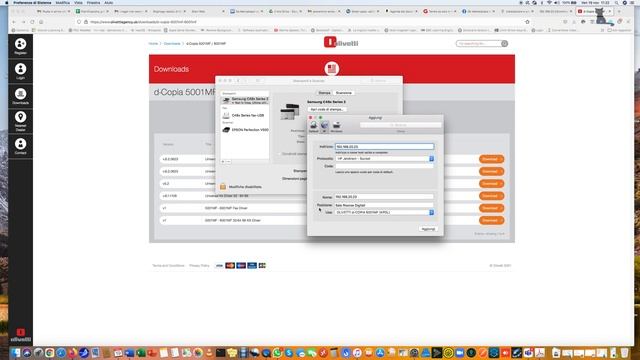Screen dimensions: 640x360
Task: Download the first v6.2.0623 driver row
Action: click(x=491, y=159)
